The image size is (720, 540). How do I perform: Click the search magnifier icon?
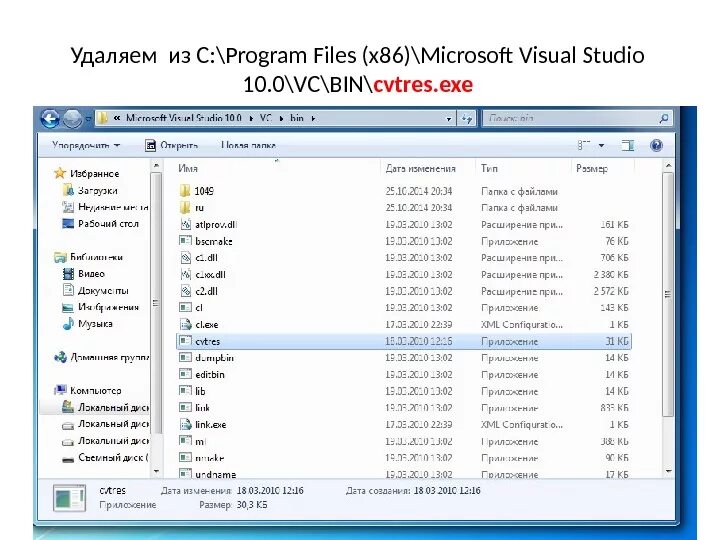[x=663, y=118]
